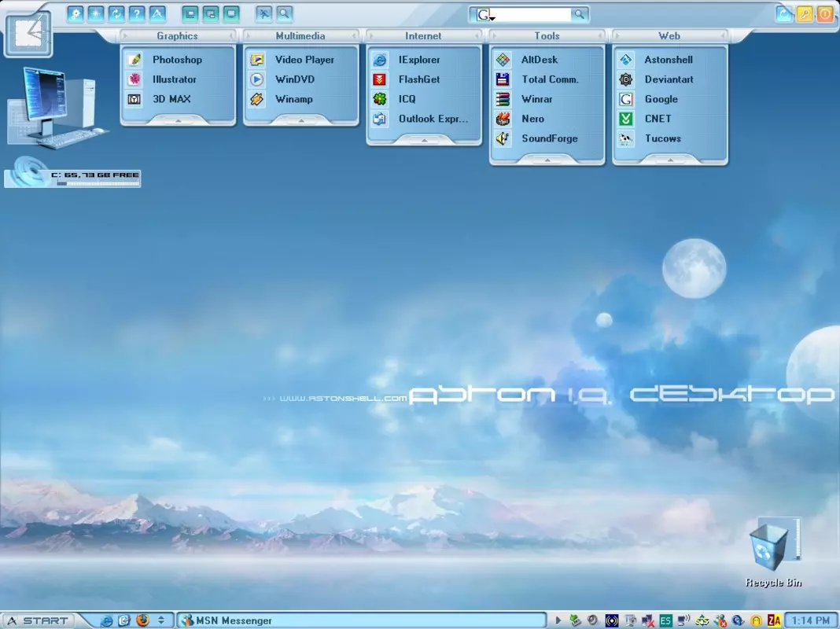Screen dimensions: 840x629
Task: Click the Multimedia panel header
Action: [x=300, y=36]
